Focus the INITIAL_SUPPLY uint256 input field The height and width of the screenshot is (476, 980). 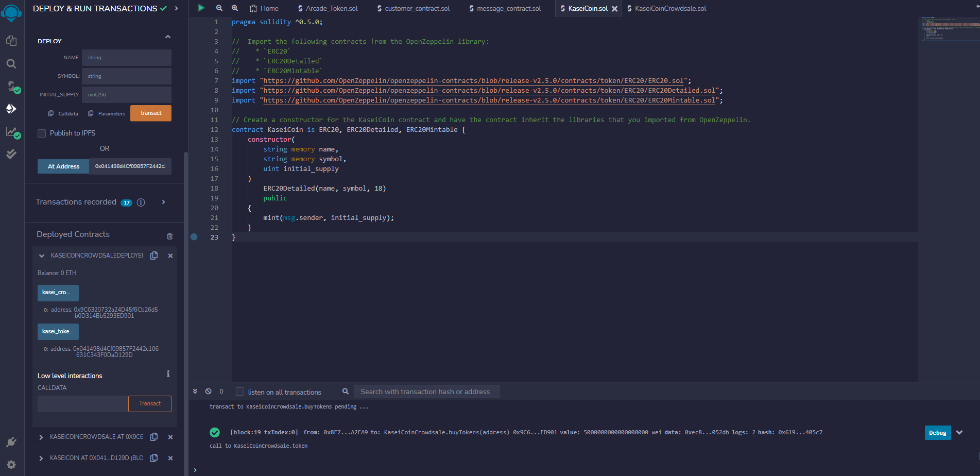tap(127, 95)
